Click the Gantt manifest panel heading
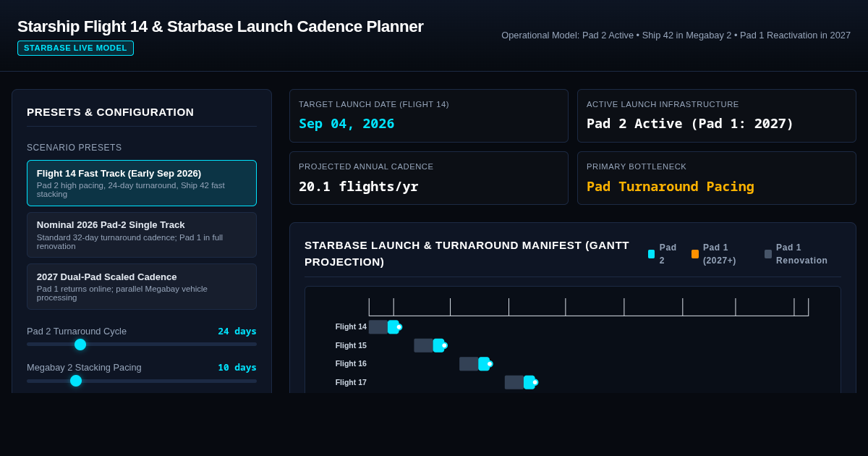Image resolution: width=868 pixels, height=456 pixels. coord(467,253)
